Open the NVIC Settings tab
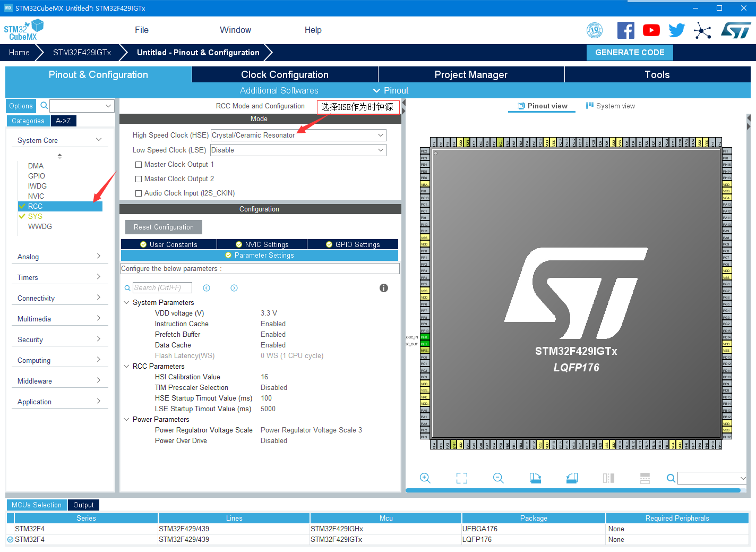 click(262, 244)
